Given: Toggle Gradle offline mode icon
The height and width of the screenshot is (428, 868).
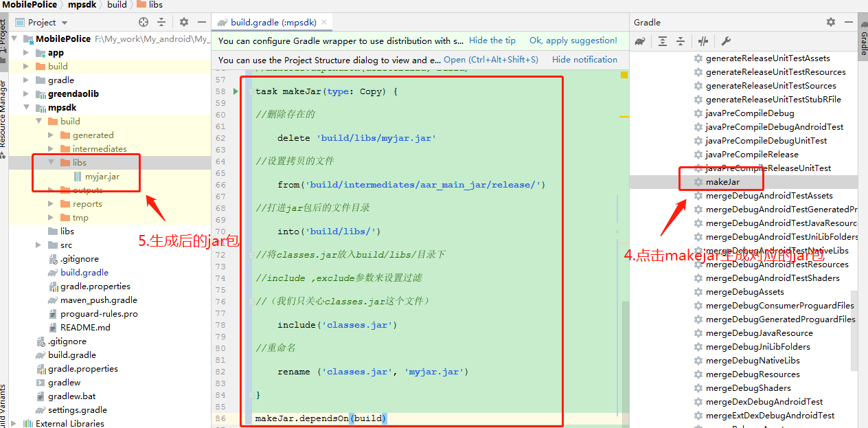Looking at the screenshot, I should tap(703, 41).
